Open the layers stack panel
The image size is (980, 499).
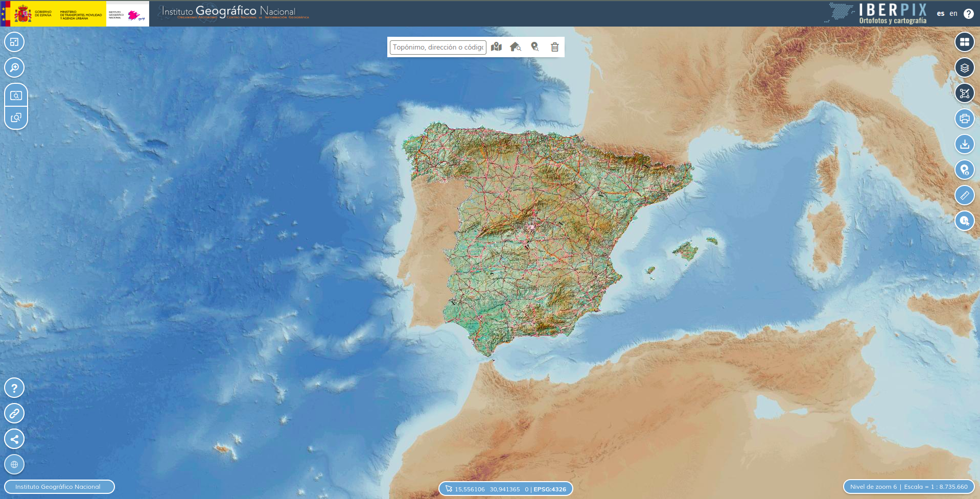pos(964,67)
